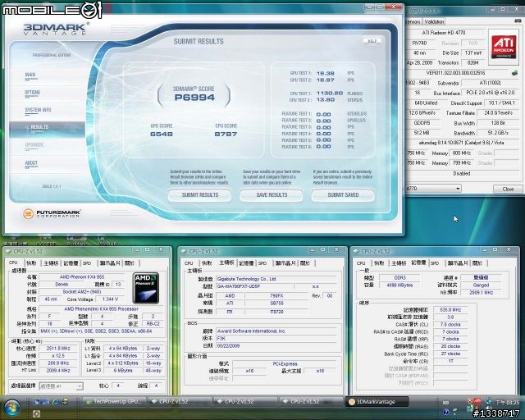Click the Bandwidth value 51.2 GB/s in GPU-Z
525x420 pixels.
pyautogui.click(x=498, y=133)
